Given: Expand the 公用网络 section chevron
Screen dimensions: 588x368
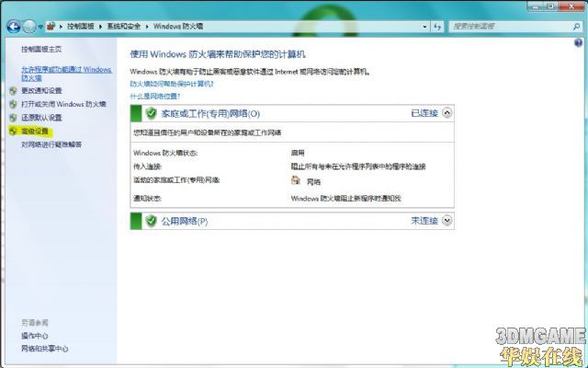Looking at the screenshot, I should point(447,221).
